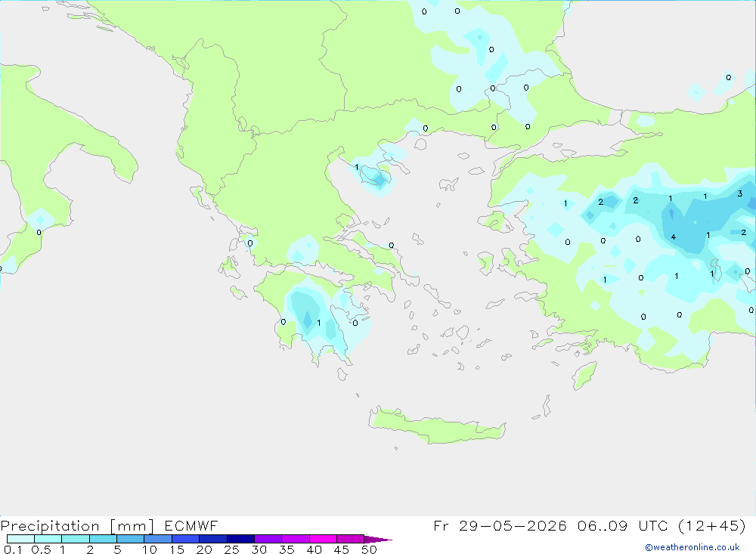The height and width of the screenshot is (554, 756).
Task: Click the '30' legend scale label
Action: click(259, 549)
